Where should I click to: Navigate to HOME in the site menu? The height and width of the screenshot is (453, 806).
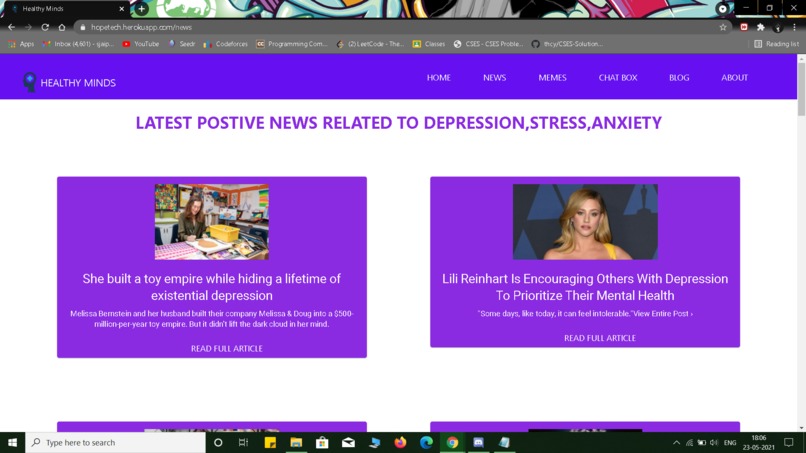(438, 78)
